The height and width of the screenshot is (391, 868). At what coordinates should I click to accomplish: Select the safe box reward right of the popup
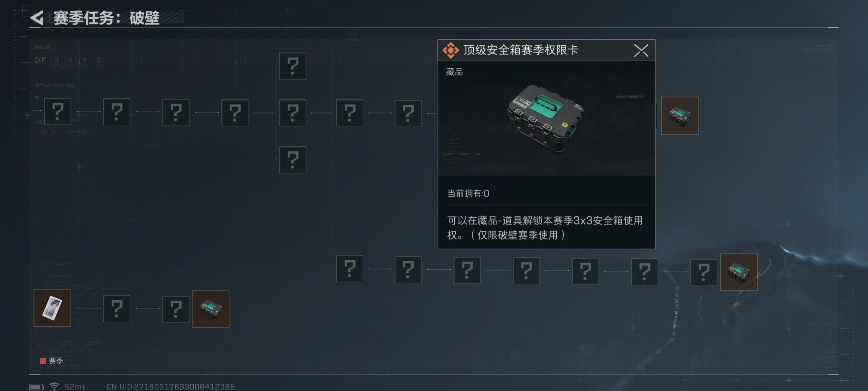[x=680, y=115]
